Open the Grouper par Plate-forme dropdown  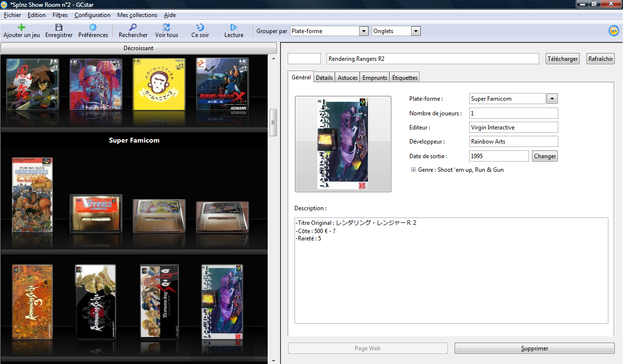[329, 31]
